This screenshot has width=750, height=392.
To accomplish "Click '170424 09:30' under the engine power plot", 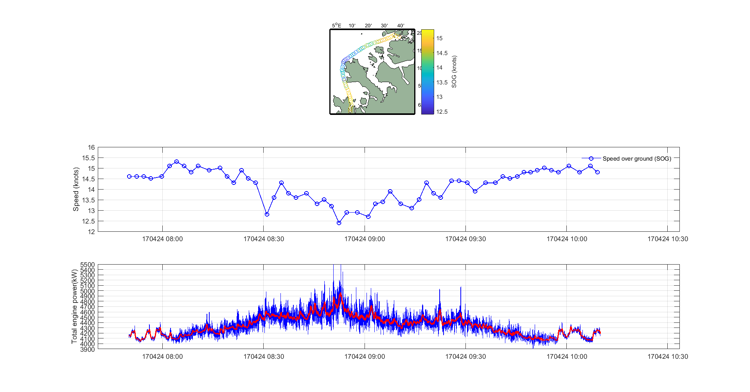I will pos(465,356).
